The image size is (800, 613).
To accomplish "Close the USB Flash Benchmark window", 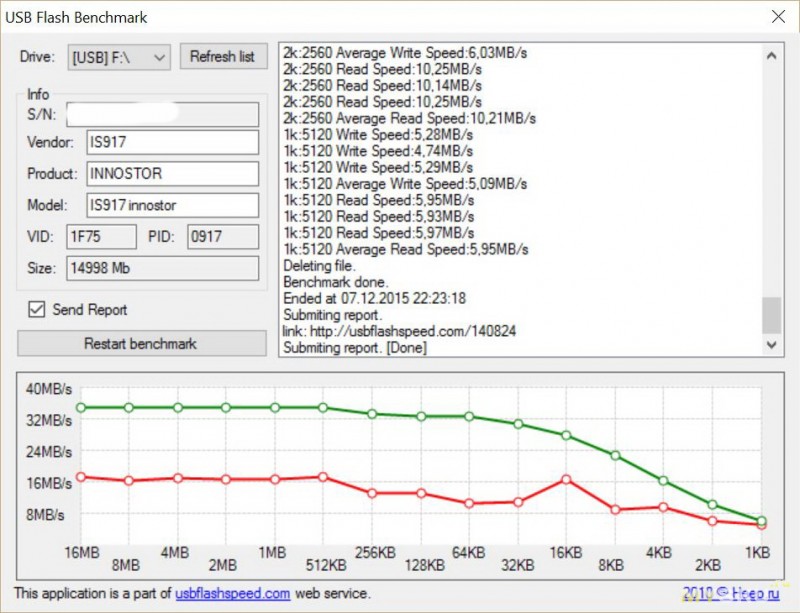I will pos(779,17).
